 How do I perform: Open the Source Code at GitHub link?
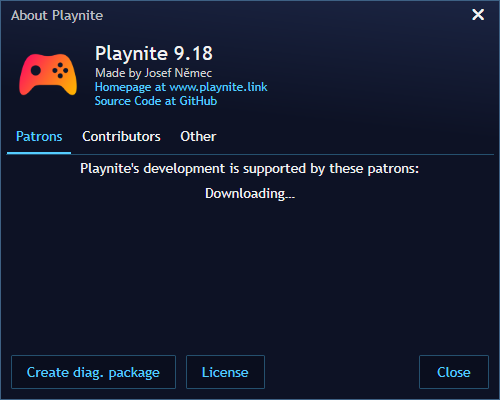pyautogui.click(x=156, y=101)
